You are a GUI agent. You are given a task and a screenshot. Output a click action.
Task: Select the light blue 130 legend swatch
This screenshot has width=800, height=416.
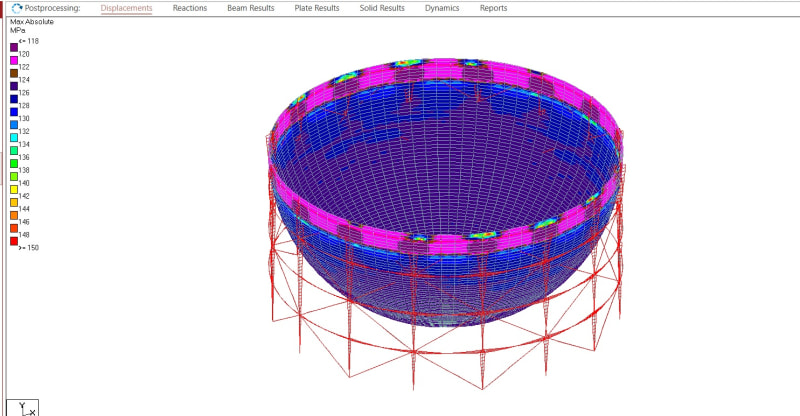click(14, 125)
